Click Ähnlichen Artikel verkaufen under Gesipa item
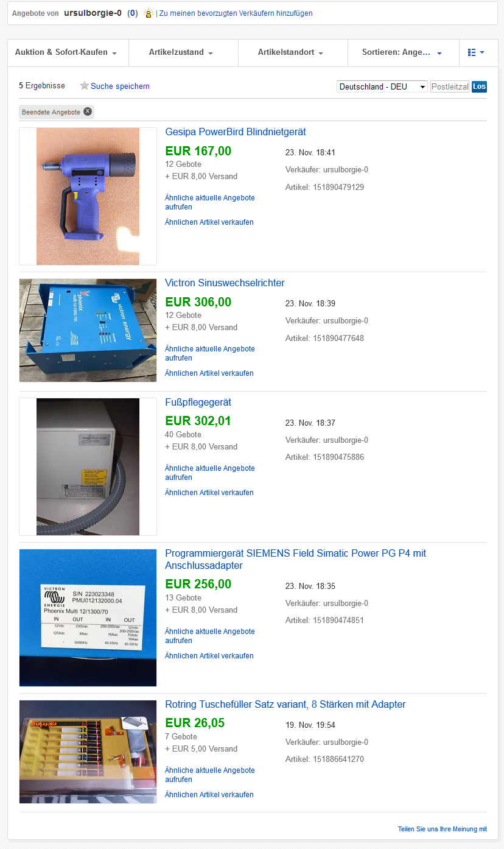 click(x=209, y=222)
